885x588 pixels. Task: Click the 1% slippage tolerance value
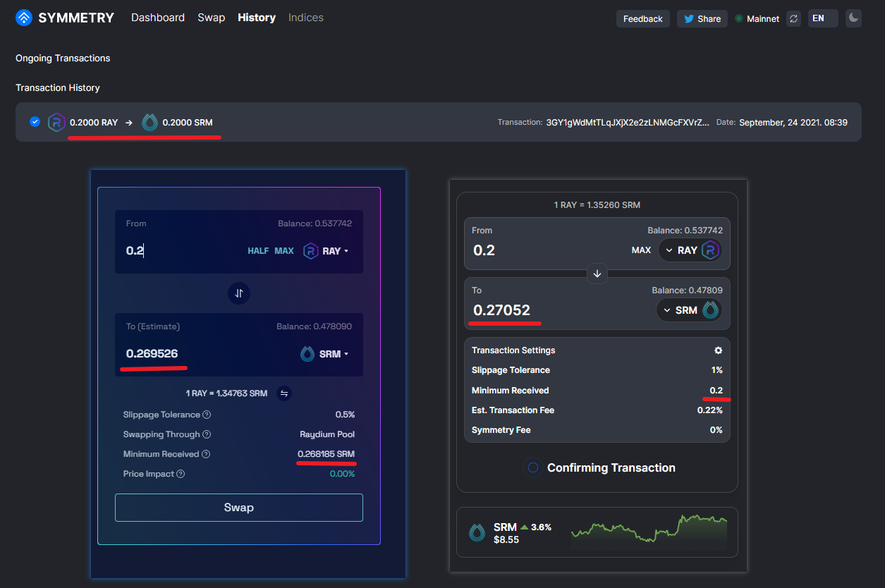pyautogui.click(x=716, y=370)
